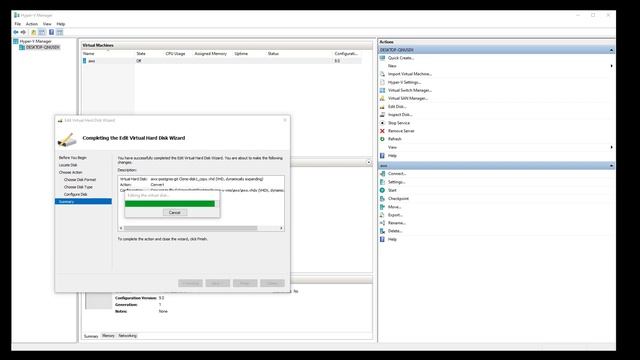
Task: Switch to the Networking tab
Action: pyautogui.click(x=127, y=336)
